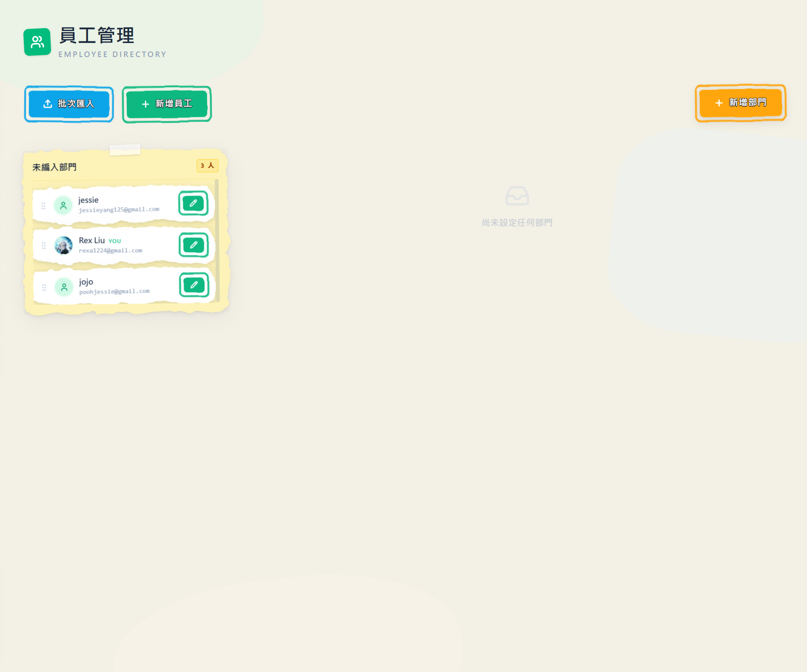The width and height of the screenshot is (807, 672).
Task: Open batch import with 批次匯入 button
Action: [69, 104]
